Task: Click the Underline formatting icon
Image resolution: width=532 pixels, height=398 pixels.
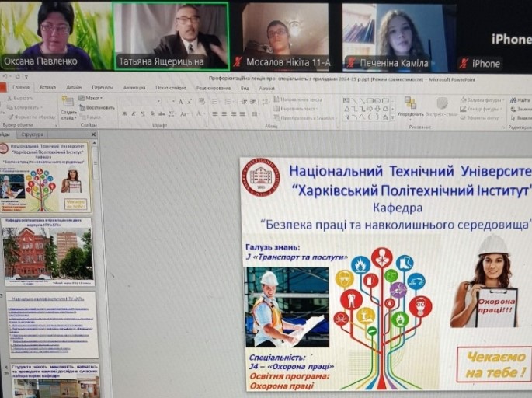Action: pyautogui.click(x=144, y=113)
